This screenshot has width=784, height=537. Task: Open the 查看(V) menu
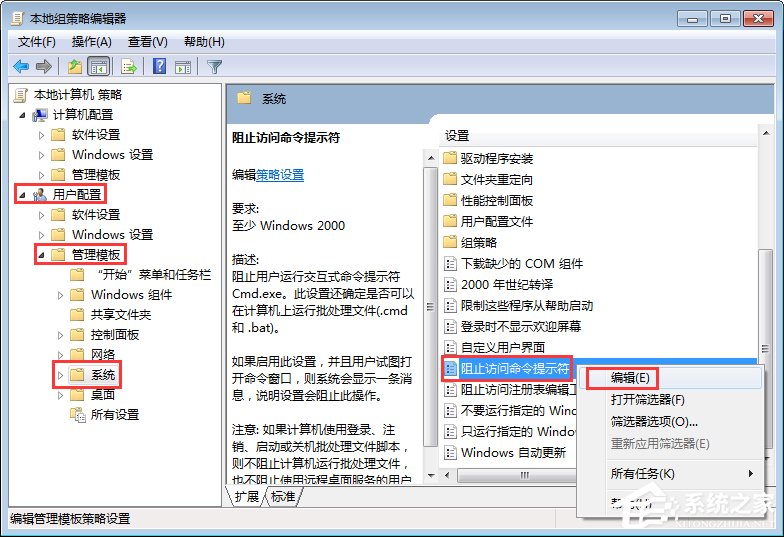click(148, 42)
